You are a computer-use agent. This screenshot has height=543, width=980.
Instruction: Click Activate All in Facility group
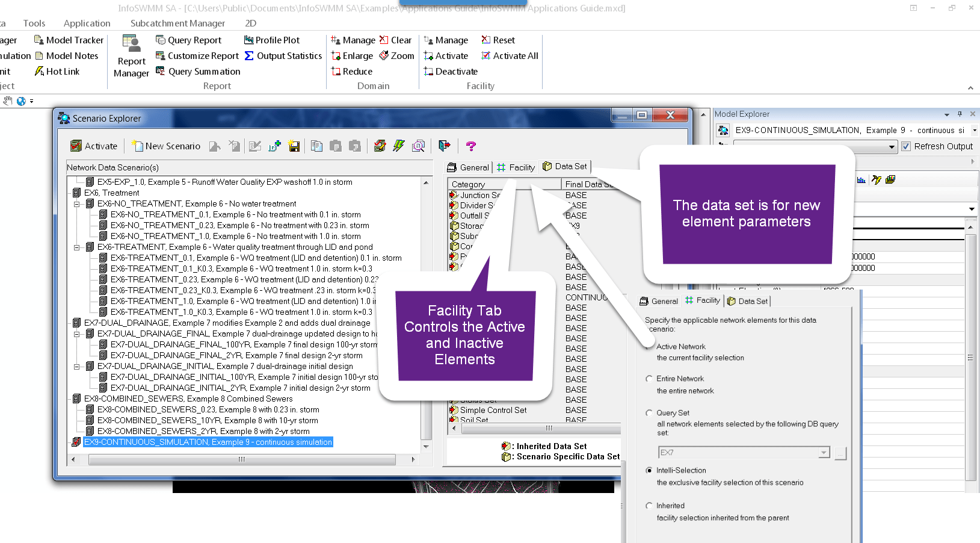coord(510,55)
